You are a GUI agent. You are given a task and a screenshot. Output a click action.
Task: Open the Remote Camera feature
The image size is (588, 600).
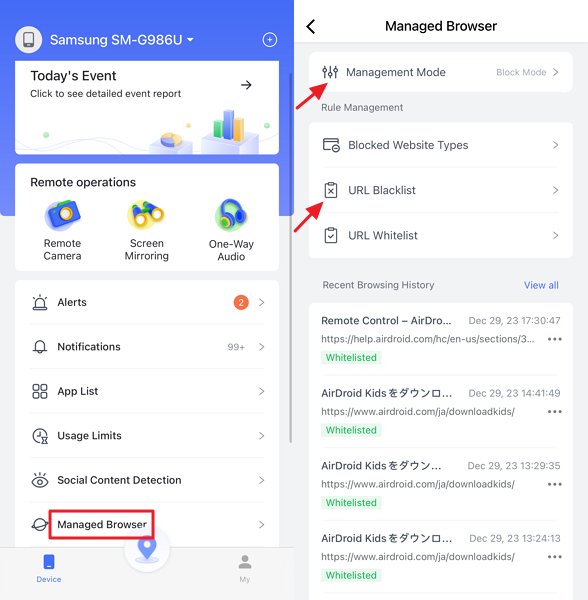point(62,230)
